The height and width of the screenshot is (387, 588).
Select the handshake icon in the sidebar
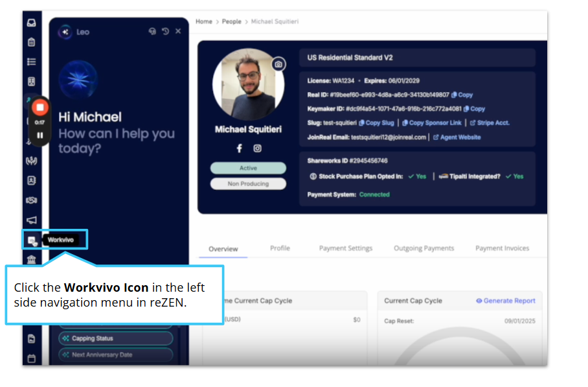tap(32, 200)
